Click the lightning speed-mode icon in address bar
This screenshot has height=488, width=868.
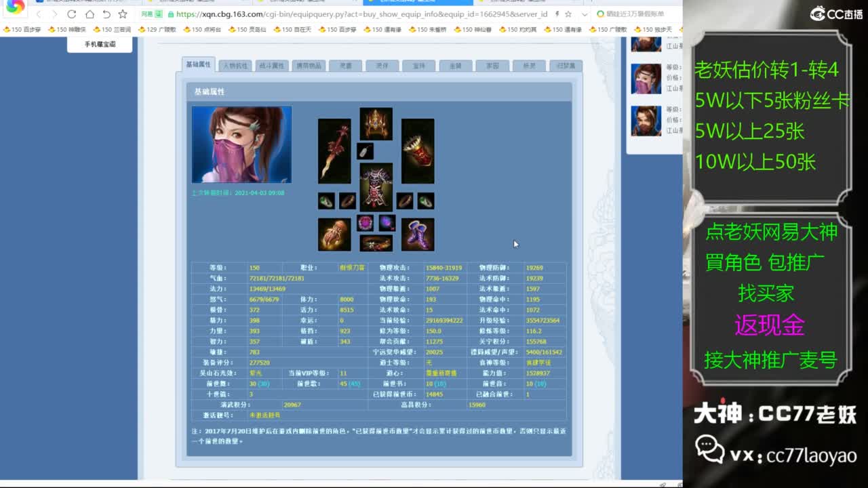[x=557, y=14]
